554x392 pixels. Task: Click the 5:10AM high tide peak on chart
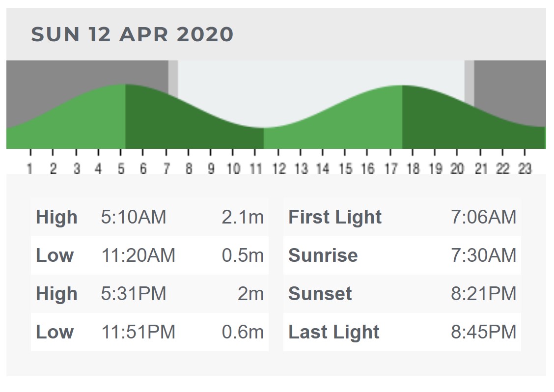(x=125, y=85)
